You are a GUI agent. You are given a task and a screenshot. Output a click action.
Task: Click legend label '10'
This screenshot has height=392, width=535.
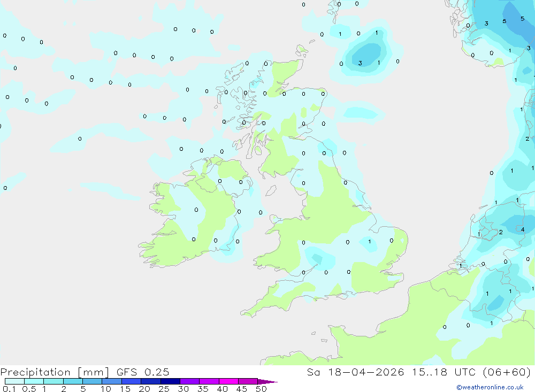106,389
